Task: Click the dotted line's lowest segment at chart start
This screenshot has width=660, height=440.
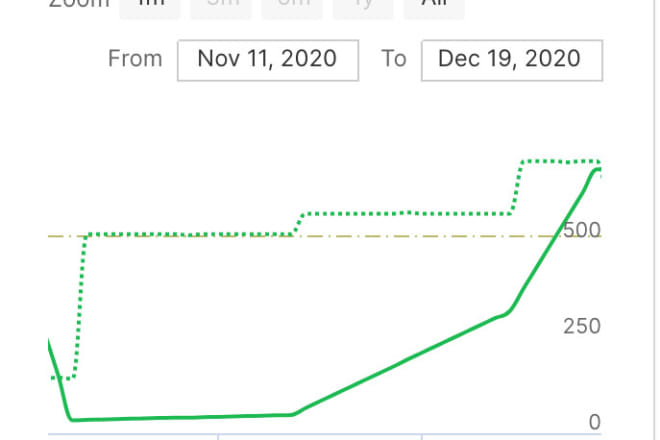Action: click(x=62, y=378)
